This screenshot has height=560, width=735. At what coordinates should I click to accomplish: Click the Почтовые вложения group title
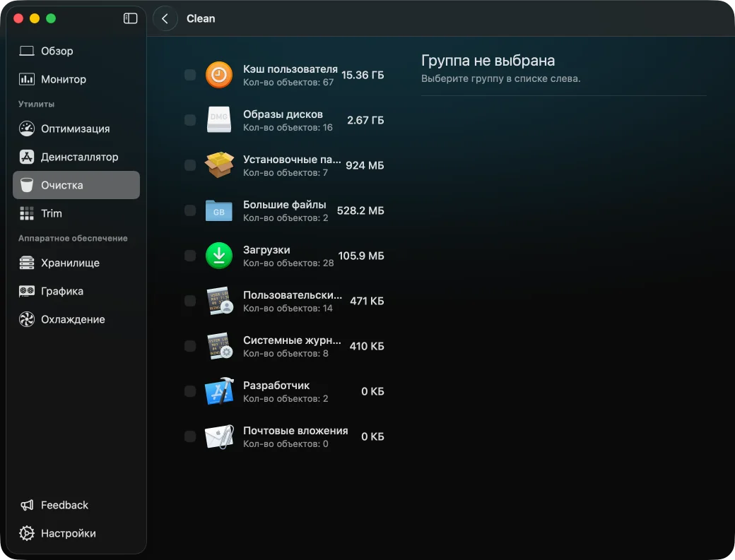pyautogui.click(x=295, y=431)
